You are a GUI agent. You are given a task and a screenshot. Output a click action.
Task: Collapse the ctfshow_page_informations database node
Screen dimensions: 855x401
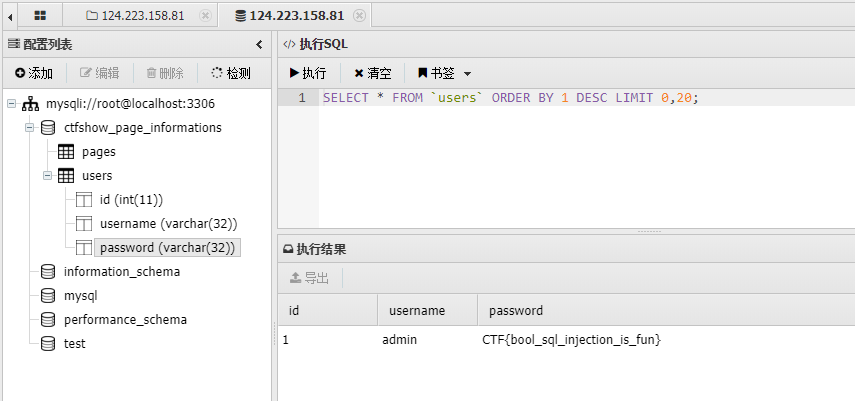[30, 128]
